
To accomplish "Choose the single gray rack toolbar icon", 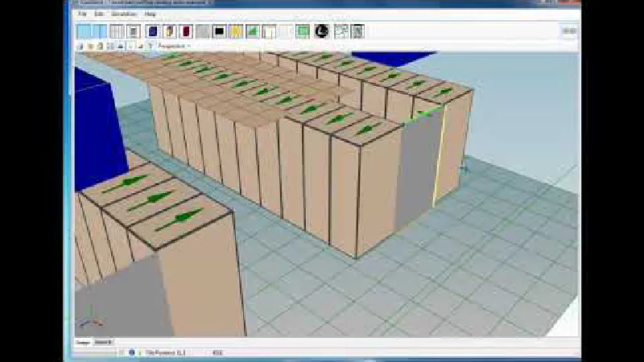I will coord(134,31).
